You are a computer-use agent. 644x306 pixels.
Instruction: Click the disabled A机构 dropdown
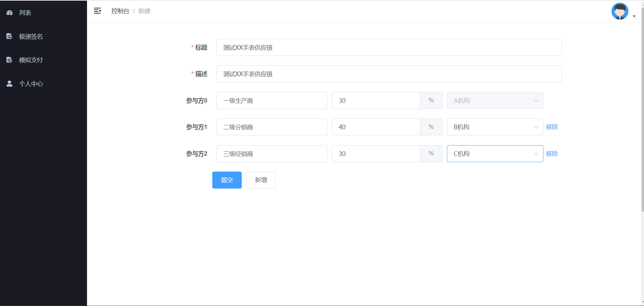(495, 101)
